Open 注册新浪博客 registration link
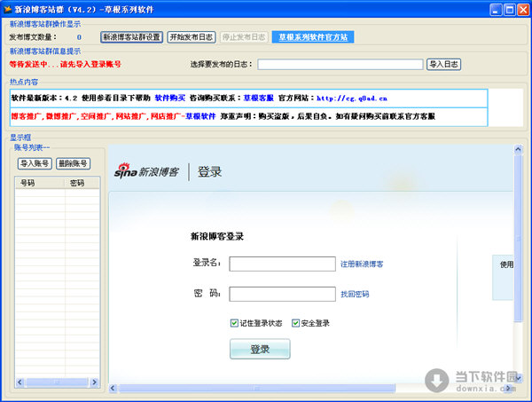The width and height of the screenshot is (532, 402). pyautogui.click(x=362, y=264)
